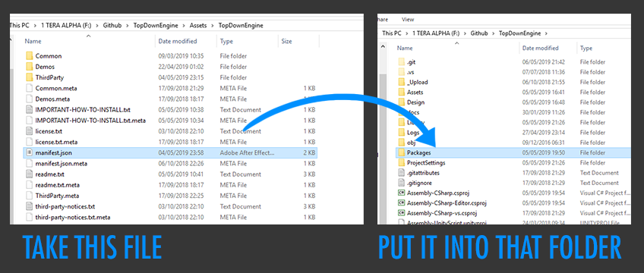The height and width of the screenshot is (273, 644).
Task: Click the ThirdParty folder icon
Action: click(x=29, y=77)
